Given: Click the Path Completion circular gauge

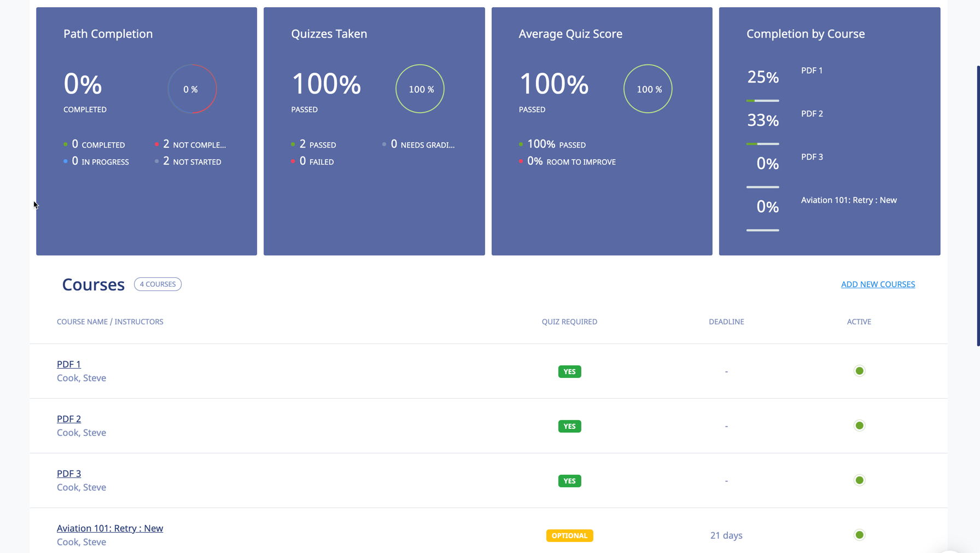Looking at the screenshot, I should pyautogui.click(x=192, y=89).
